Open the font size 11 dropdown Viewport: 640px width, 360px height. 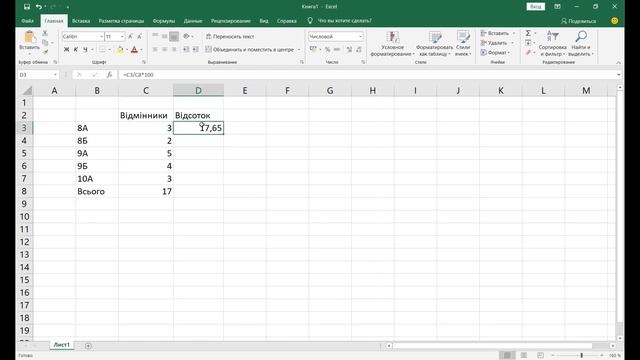pyautogui.click(x=122, y=36)
